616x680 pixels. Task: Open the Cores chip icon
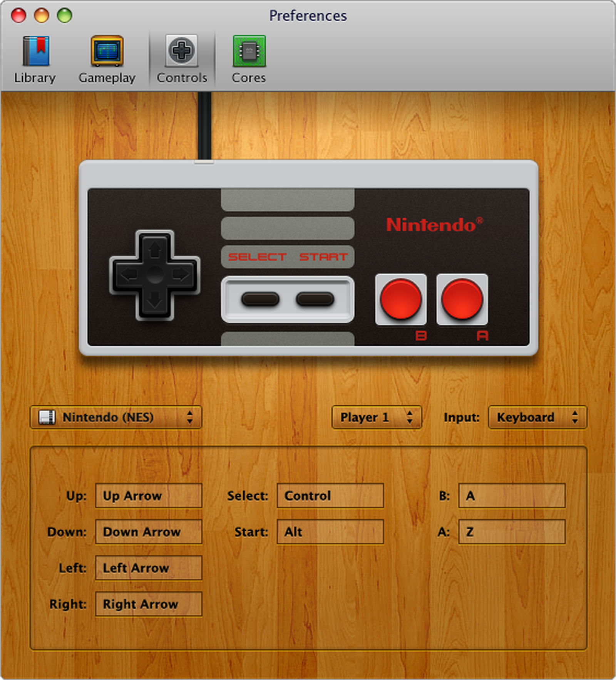249,51
